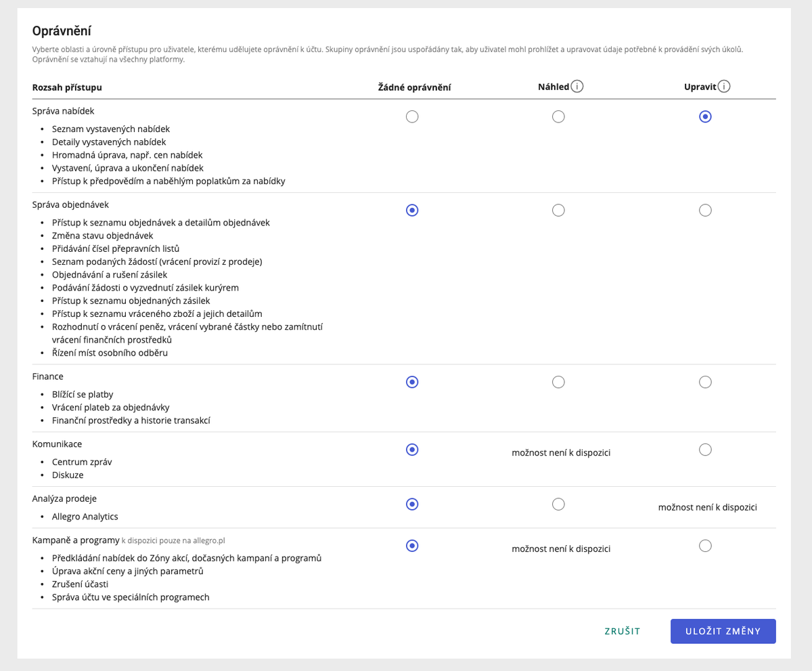Click the Správa objednávek section title

(x=70, y=204)
